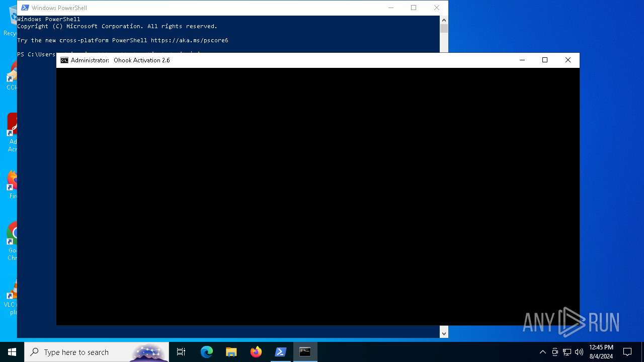Open the Windows Start menu
Image resolution: width=644 pixels, height=362 pixels.
pos(12,352)
